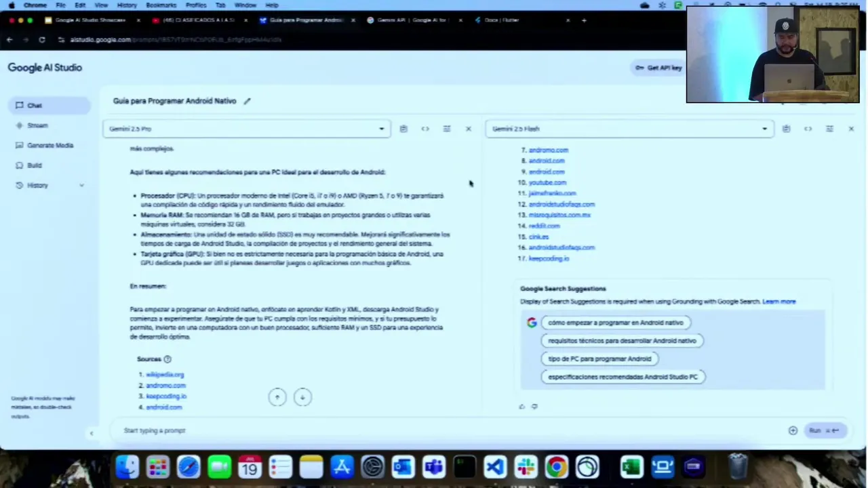Image resolution: width=868 pixels, height=488 pixels.
Task: Click the Google AI Studio logo
Action: point(45,68)
